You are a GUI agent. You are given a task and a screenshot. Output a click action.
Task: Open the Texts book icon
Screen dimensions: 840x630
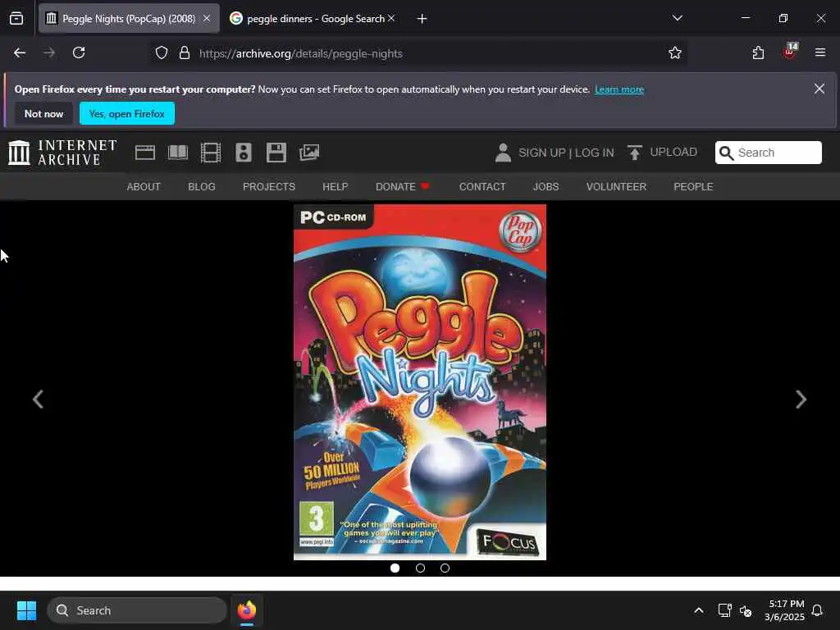point(178,153)
